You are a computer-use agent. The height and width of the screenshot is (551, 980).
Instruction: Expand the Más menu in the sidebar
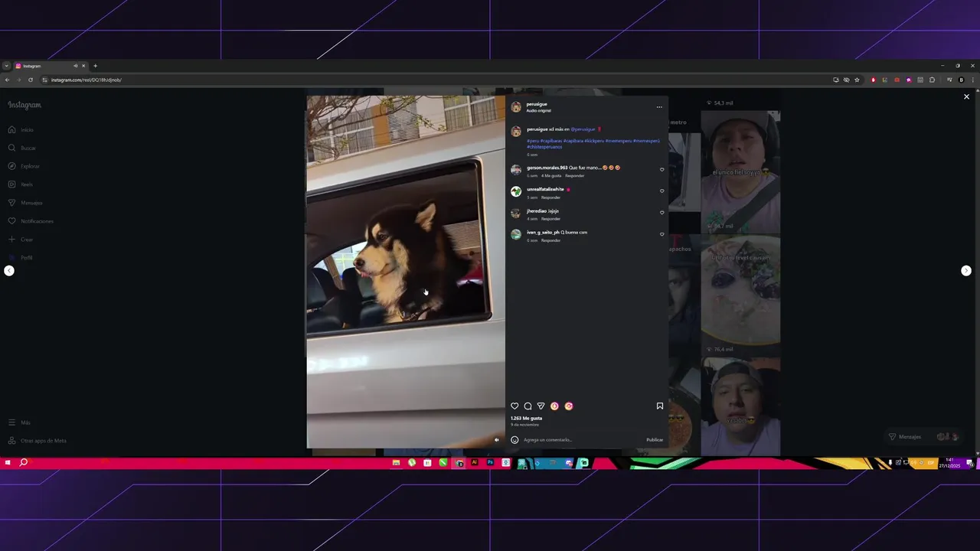pos(20,423)
